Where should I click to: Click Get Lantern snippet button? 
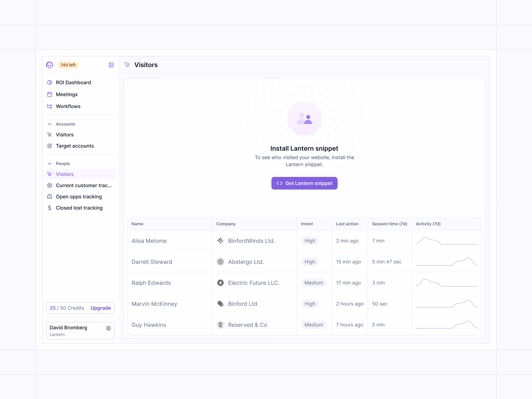[304, 183]
